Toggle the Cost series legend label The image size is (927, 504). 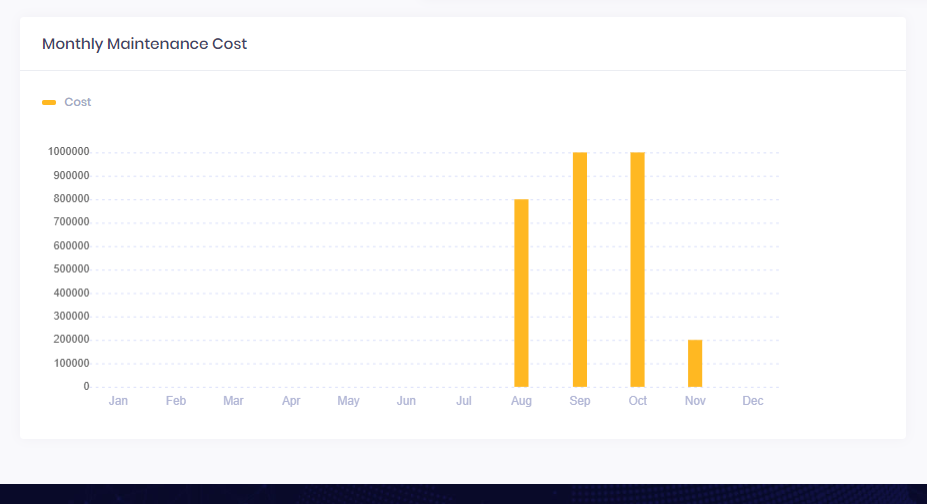[78, 102]
